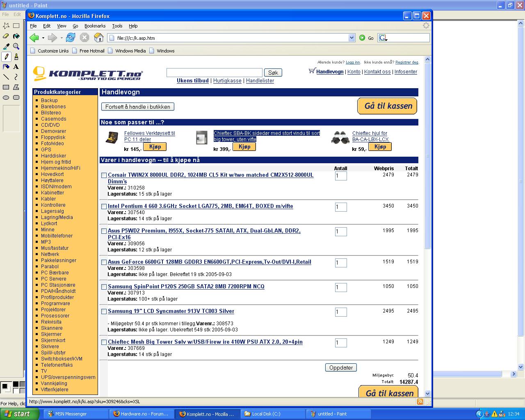525x420 pixels.
Task: Select Pick Color eyedropper in Paint
Action: tap(6, 46)
